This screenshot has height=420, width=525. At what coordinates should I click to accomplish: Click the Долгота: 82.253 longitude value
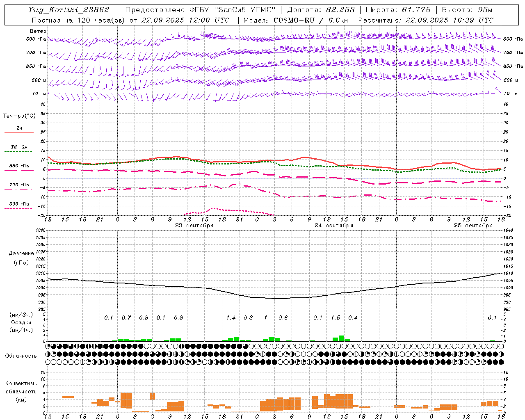321,10
